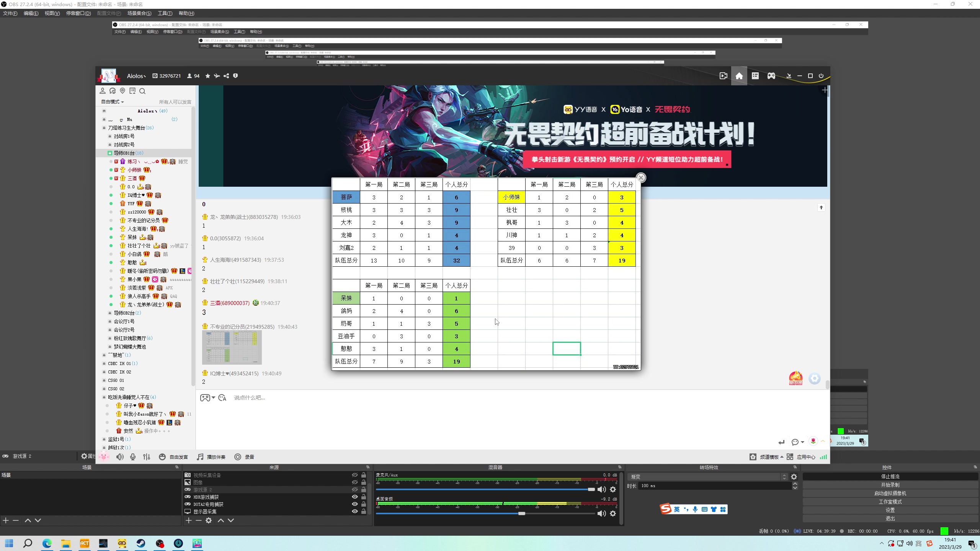Open the 场景集合(S) menu
The image size is (980, 551).
[139, 13]
